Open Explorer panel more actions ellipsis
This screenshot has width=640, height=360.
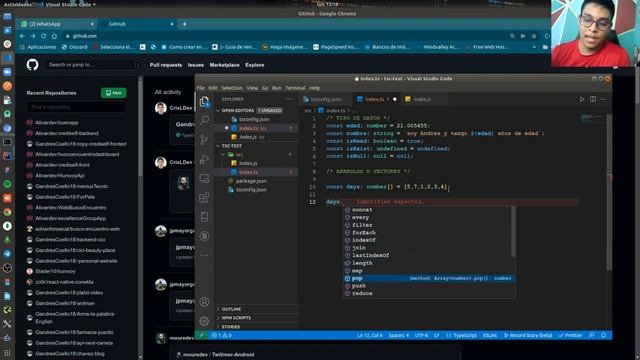[289, 99]
